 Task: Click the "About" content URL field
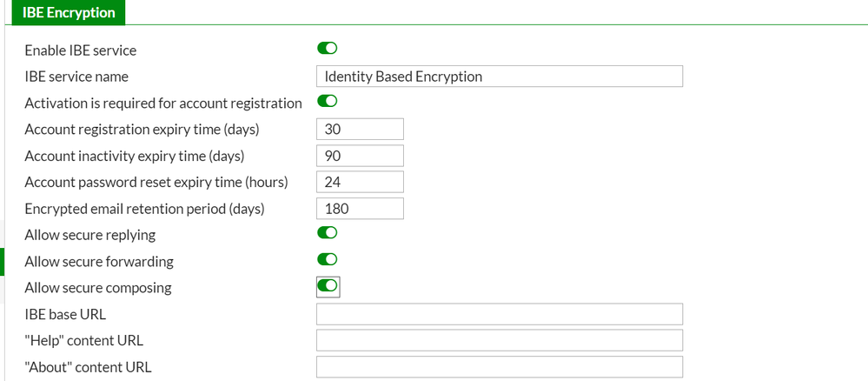[x=500, y=367]
